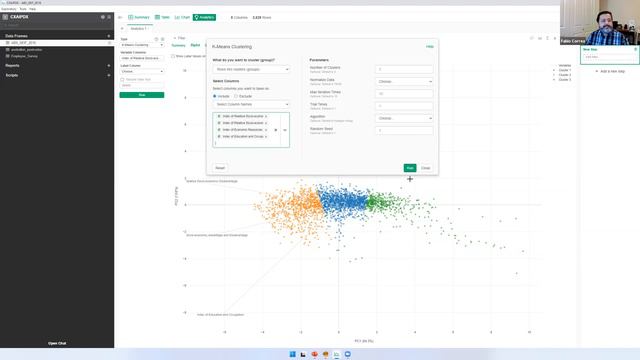This screenshot has height=360, width=640.
Task: Click the Reset button in dialog
Action: click(x=220, y=168)
